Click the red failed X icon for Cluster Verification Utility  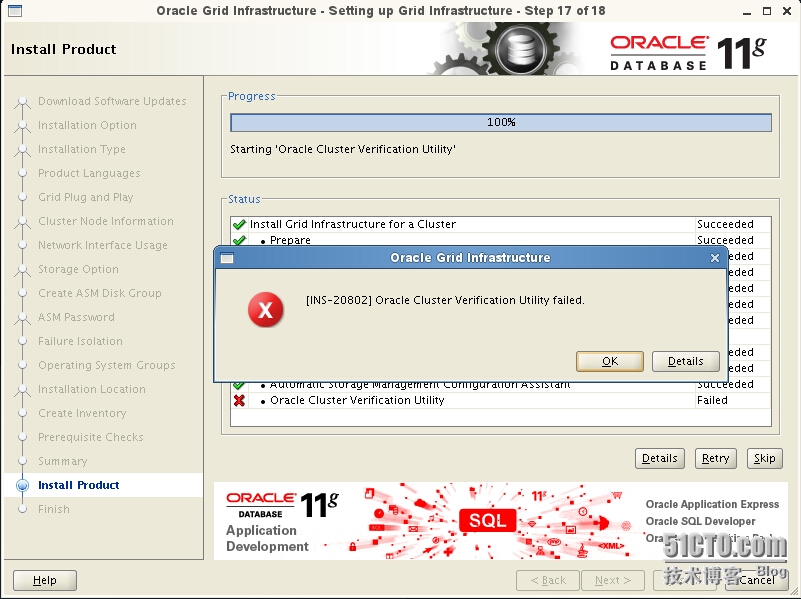[239, 400]
